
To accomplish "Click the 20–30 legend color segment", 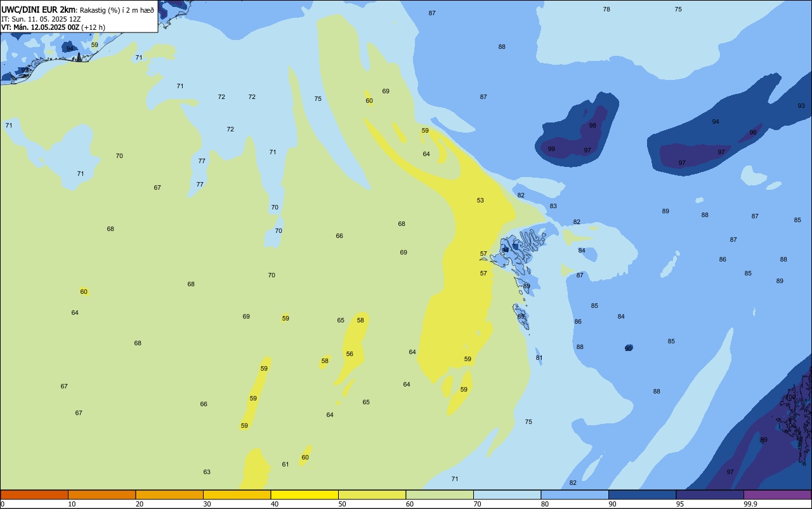I will click(169, 494).
